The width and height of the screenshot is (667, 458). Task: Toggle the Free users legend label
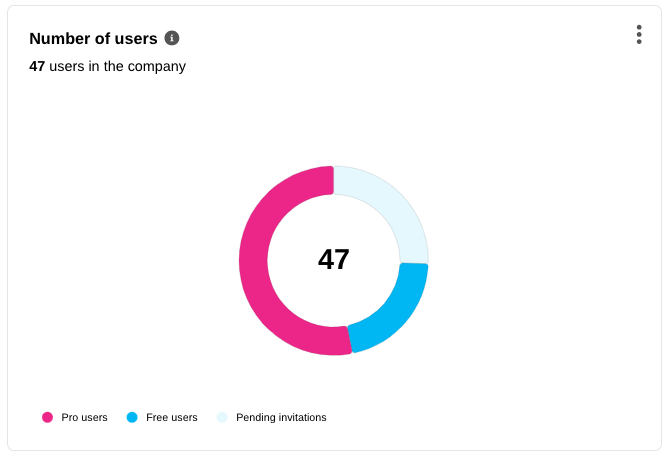click(171, 417)
